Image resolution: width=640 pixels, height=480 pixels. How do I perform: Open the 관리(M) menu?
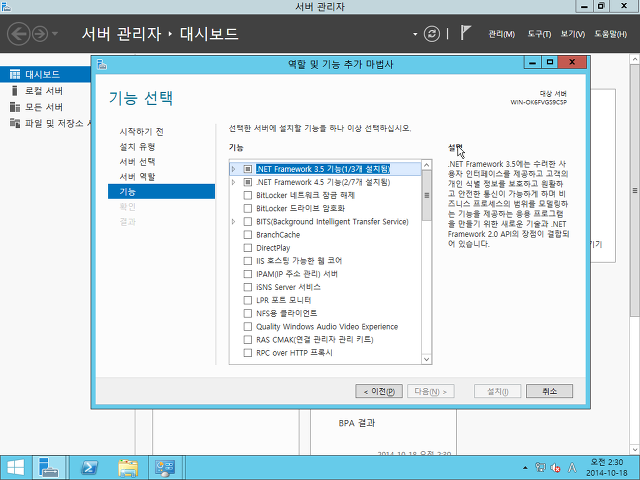(502, 34)
